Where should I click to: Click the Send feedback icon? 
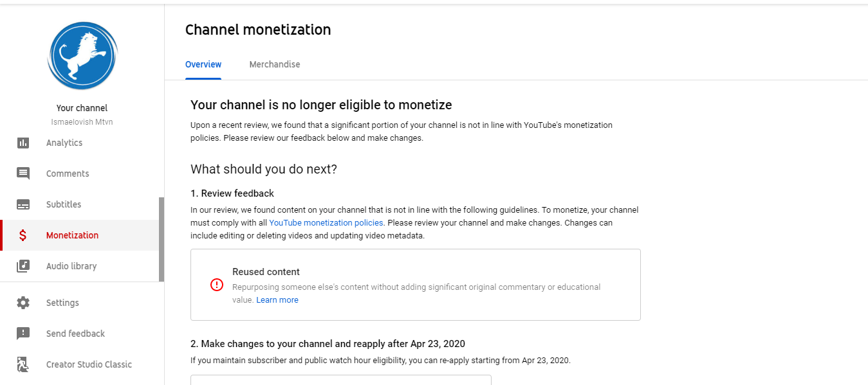click(x=23, y=334)
